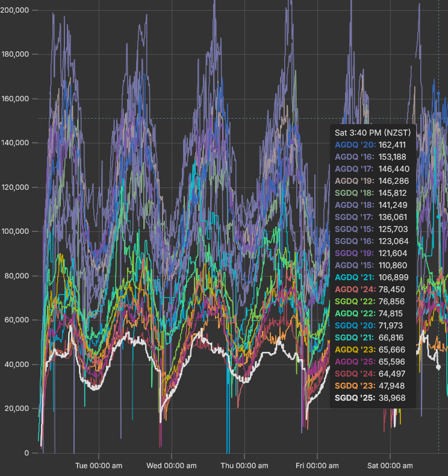Click the tooltip header Sat 3:40 PM (NZST)
Screen dimensions: 448x476
(373, 133)
